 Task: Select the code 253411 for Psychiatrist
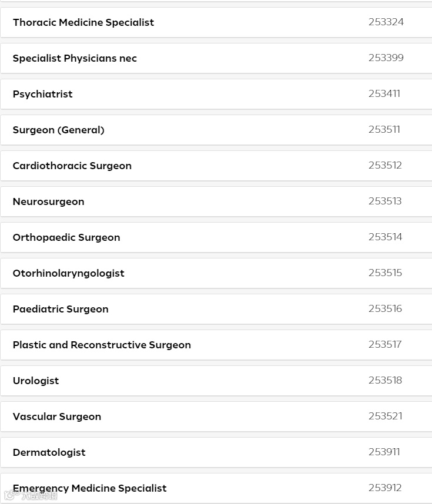(x=384, y=93)
